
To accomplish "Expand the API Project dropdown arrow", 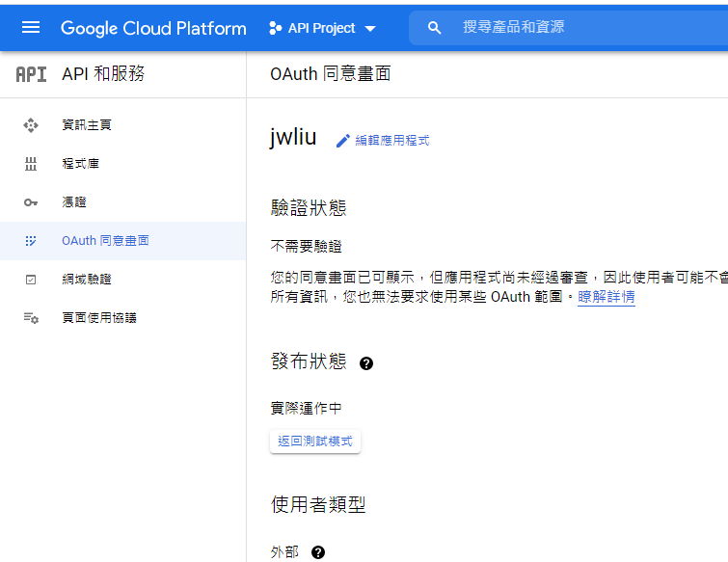I will tap(370, 29).
